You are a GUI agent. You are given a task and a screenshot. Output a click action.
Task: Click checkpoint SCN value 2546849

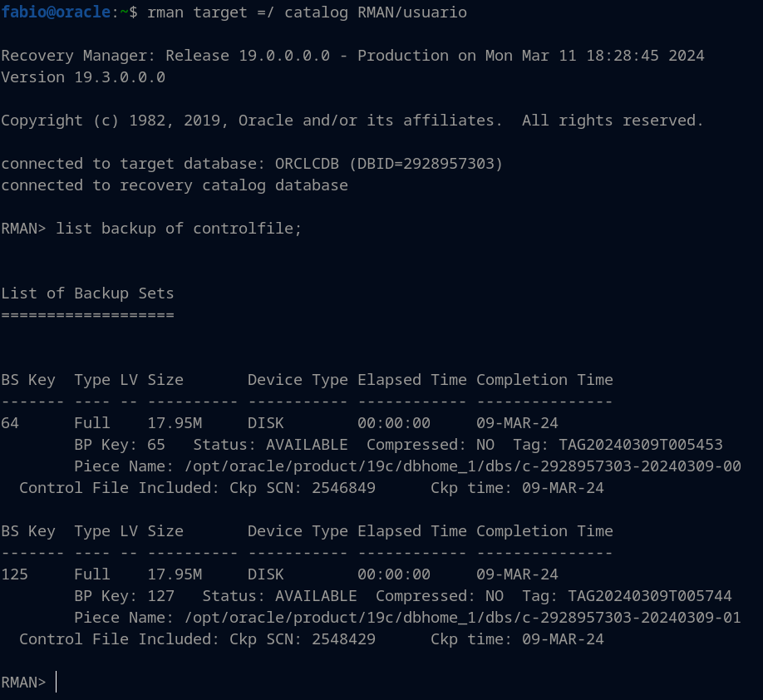coord(343,488)
